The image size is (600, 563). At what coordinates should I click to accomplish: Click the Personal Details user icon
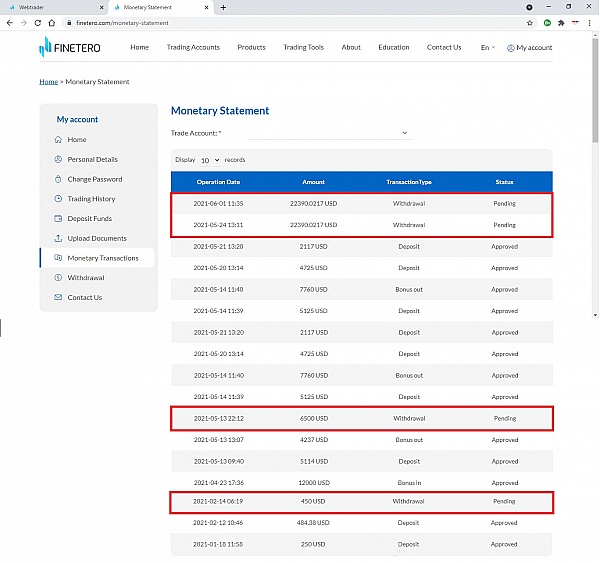58,159
